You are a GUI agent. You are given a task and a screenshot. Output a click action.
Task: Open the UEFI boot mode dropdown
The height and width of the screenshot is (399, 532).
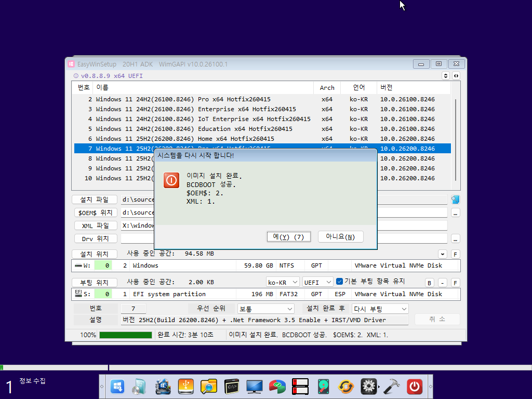(x=317, y=282)
